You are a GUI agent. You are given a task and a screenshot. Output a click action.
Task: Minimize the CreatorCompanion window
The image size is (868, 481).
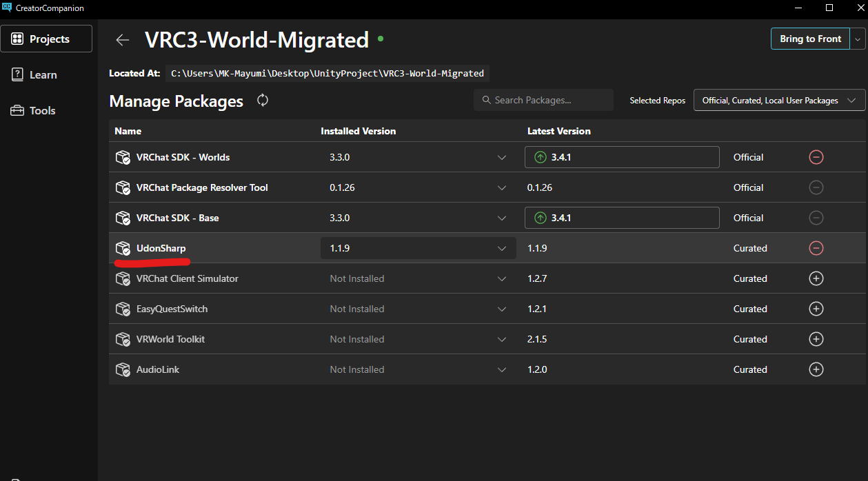[798, 8]
